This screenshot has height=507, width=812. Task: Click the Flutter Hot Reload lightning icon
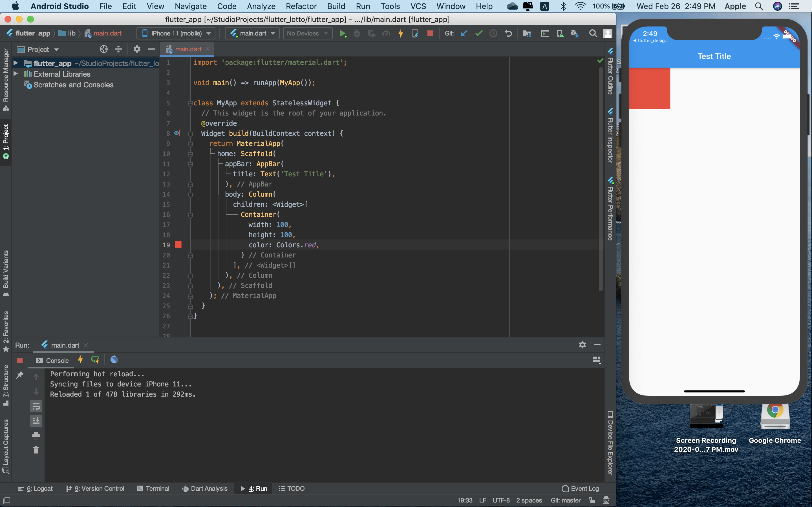click(x=401, y=33)
